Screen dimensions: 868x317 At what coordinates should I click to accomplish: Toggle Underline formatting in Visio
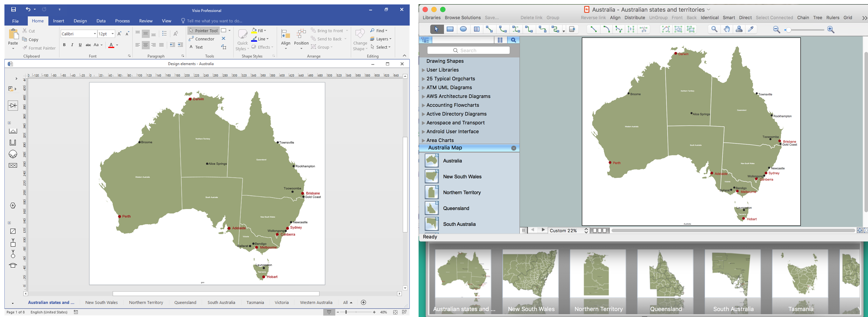coord(80,45)
